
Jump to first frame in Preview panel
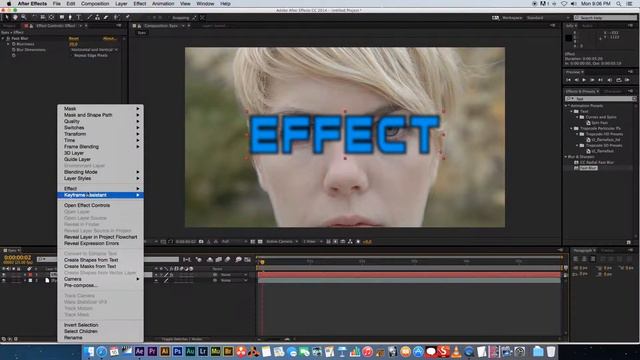[569, 80]
